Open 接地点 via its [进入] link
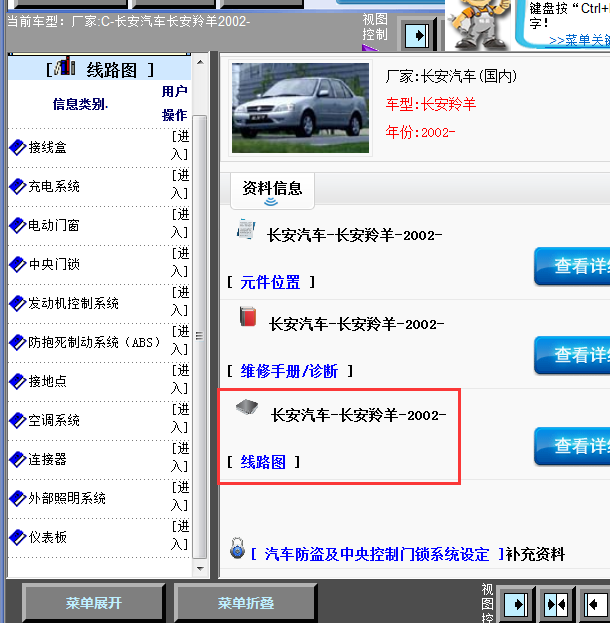 tap(180, 379)
